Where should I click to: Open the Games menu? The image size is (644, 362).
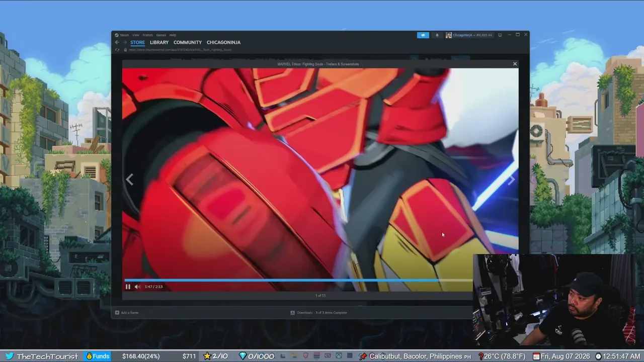[161, 35]
